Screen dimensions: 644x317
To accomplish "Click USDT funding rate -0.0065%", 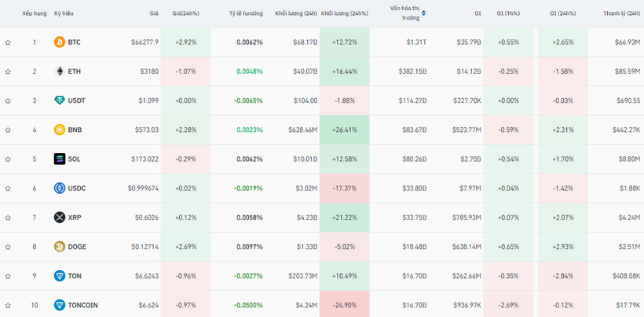I will (x=248, y=100).
